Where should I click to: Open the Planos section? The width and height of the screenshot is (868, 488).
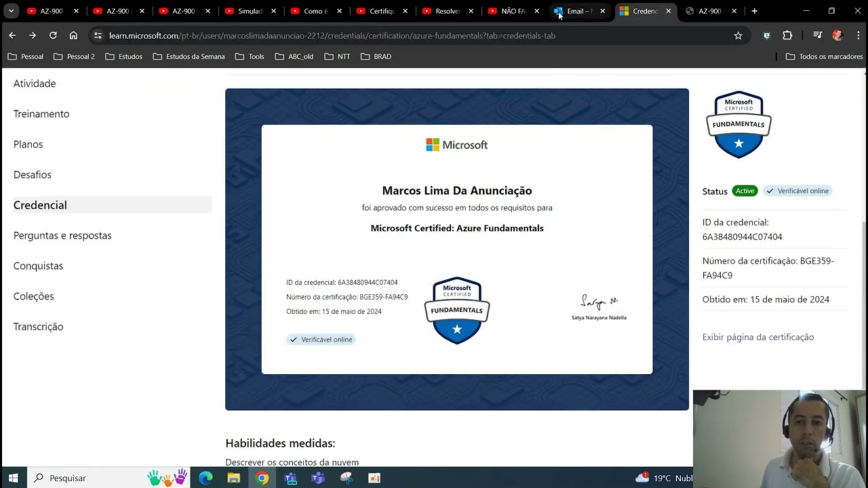pos(28,144)
